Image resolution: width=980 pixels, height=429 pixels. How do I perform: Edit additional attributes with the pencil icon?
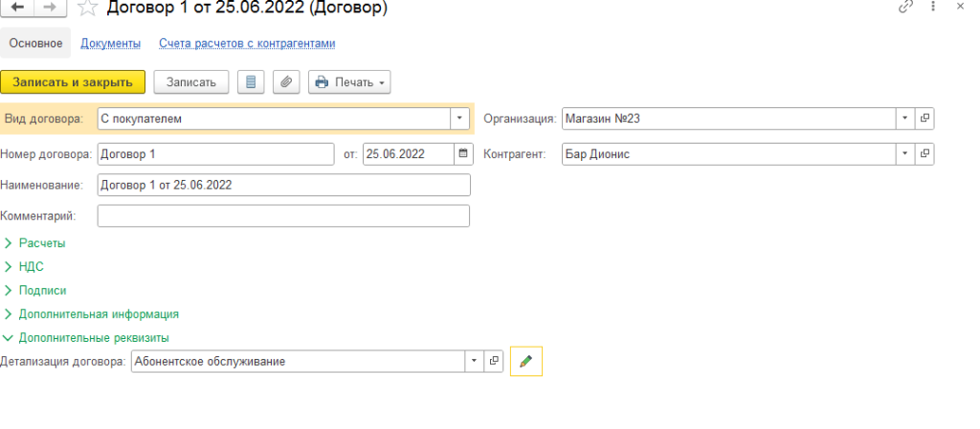[526, 361]
